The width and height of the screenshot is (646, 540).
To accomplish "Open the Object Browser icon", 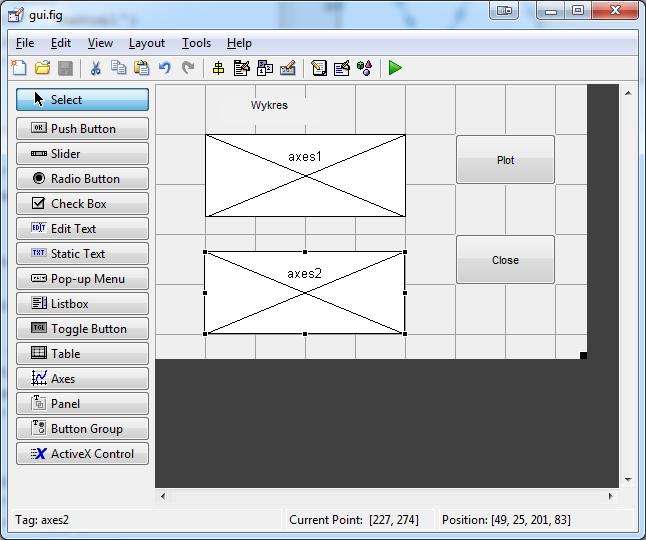I will 365,68.
